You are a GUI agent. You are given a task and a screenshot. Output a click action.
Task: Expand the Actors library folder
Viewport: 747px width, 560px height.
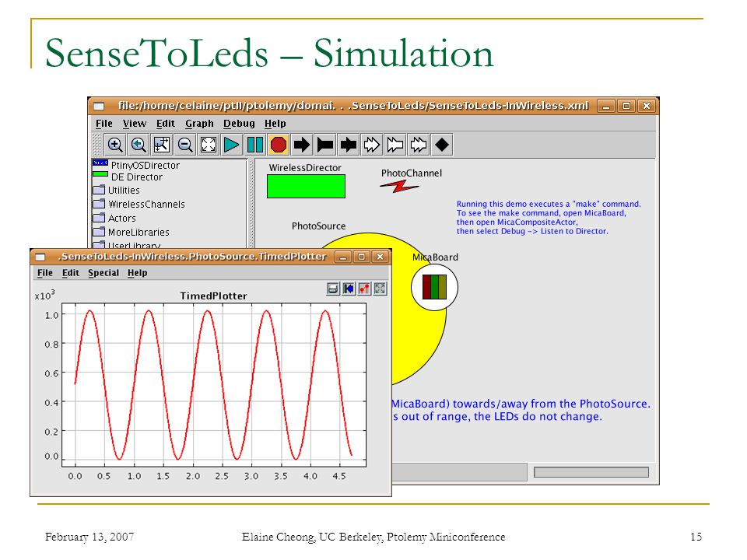point(114,218)
